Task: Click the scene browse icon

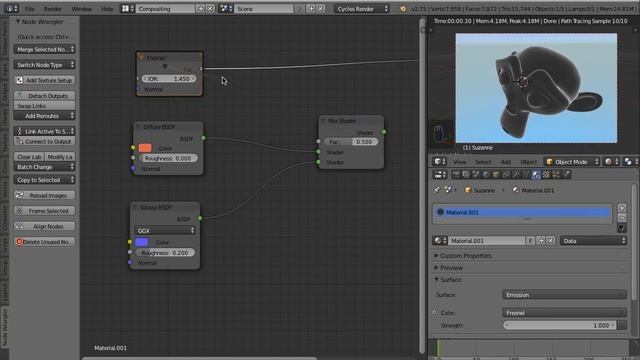Action: 226,9
